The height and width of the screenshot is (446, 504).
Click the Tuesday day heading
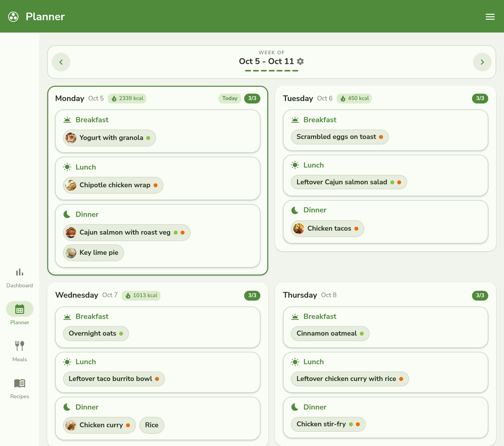click(x=298, y=98)
